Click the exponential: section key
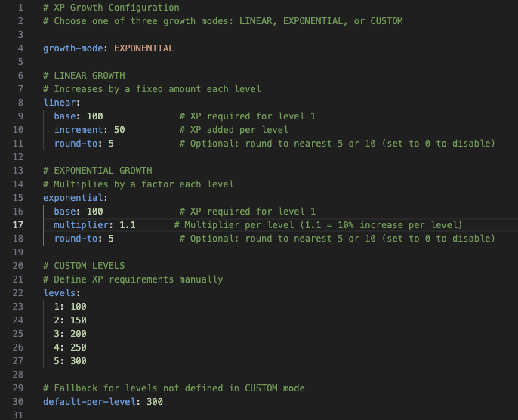The image size is (518, 420). point(75,198)
